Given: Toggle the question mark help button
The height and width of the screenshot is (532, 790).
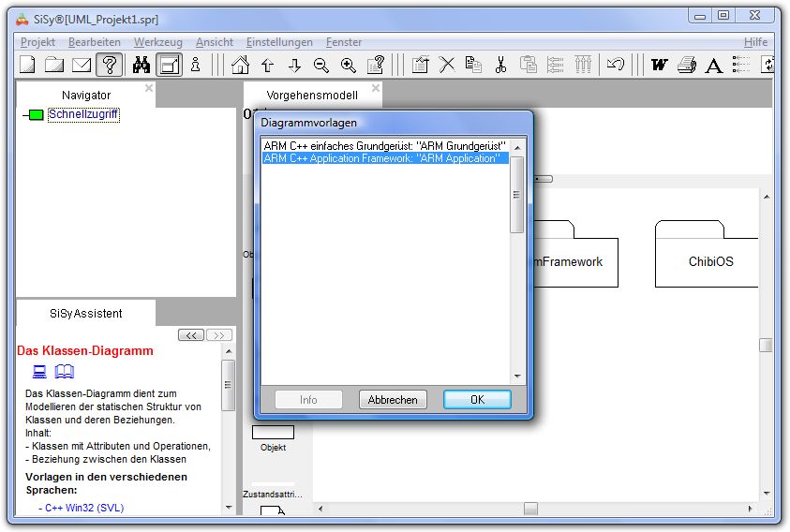Looking at the screenshot, I should coord(110,65).
